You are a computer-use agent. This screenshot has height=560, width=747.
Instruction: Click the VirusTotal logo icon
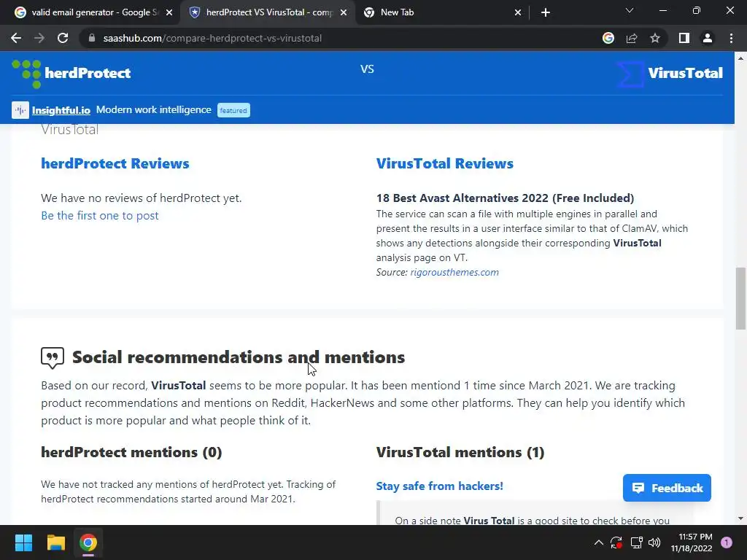click(x=630, y=74)
